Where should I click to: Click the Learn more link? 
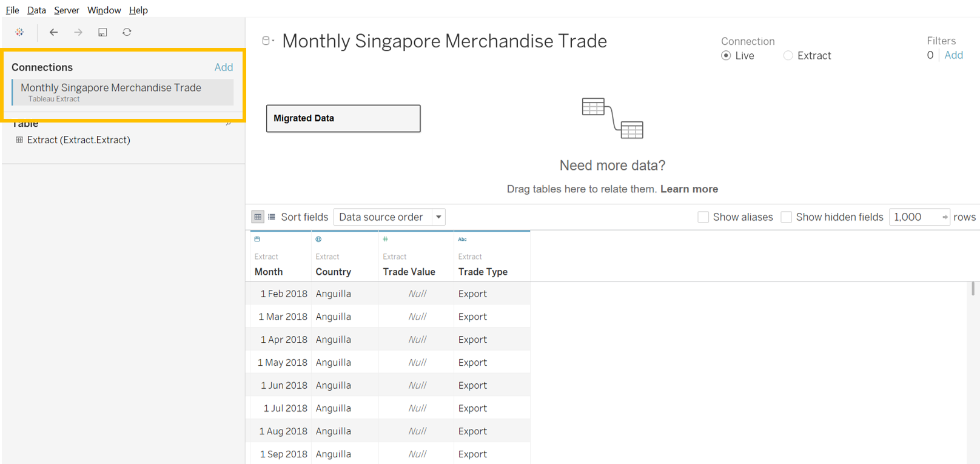tap(689, 189)
